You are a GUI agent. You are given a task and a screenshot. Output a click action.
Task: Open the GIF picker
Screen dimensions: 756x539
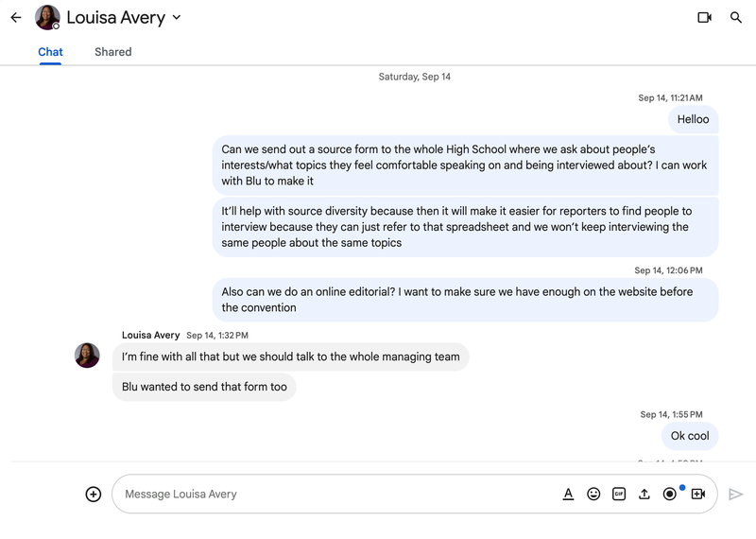(619, 494)
